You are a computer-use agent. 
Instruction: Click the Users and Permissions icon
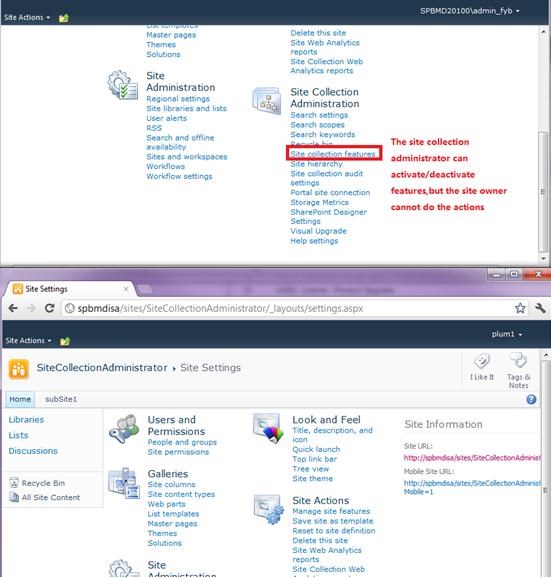click(x=124, y=428)
